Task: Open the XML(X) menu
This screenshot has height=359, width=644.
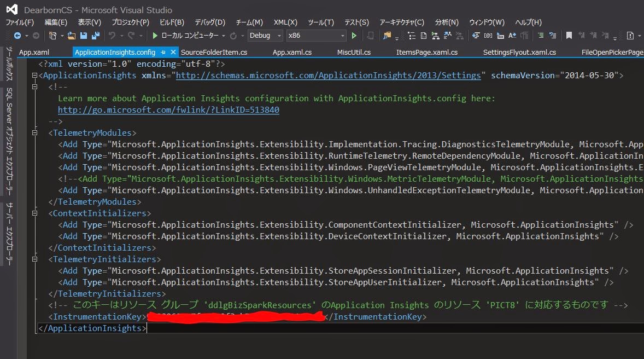Action: tap(285, 22)
